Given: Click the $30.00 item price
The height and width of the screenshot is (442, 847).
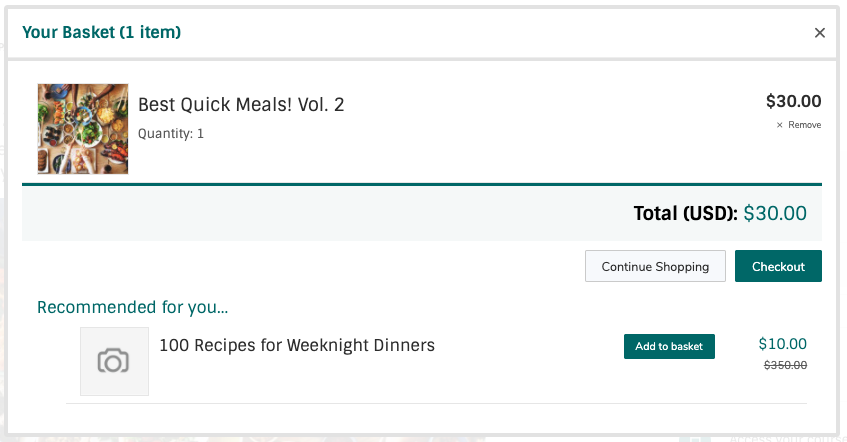Looking at the screenshot, I should tap(793, 101).
